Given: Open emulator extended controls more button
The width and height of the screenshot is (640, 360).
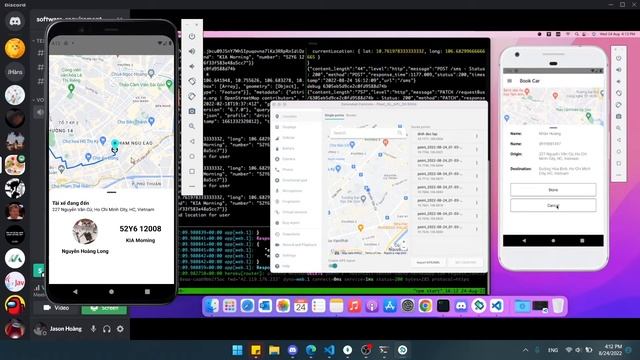Looking at the screenshot, I should click(192, 186).
